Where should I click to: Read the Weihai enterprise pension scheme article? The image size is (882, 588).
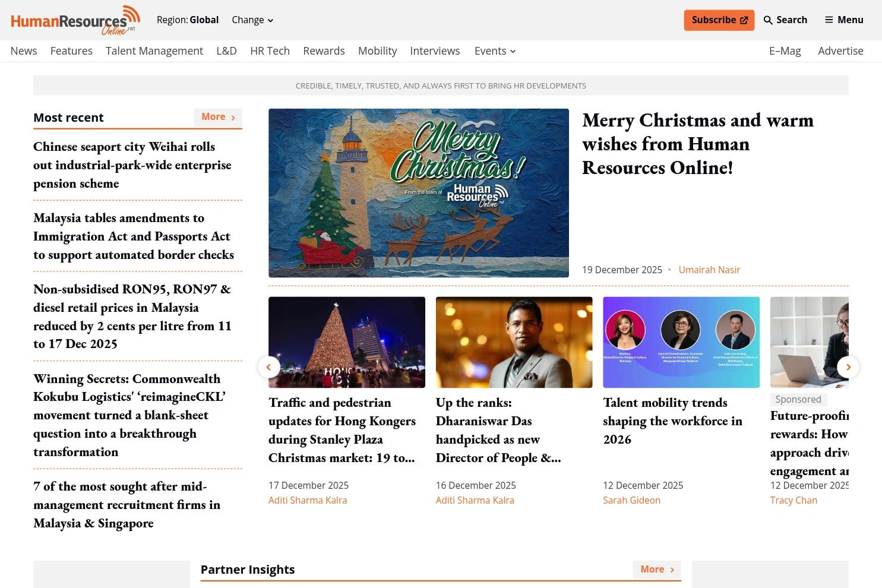point(132,165)
